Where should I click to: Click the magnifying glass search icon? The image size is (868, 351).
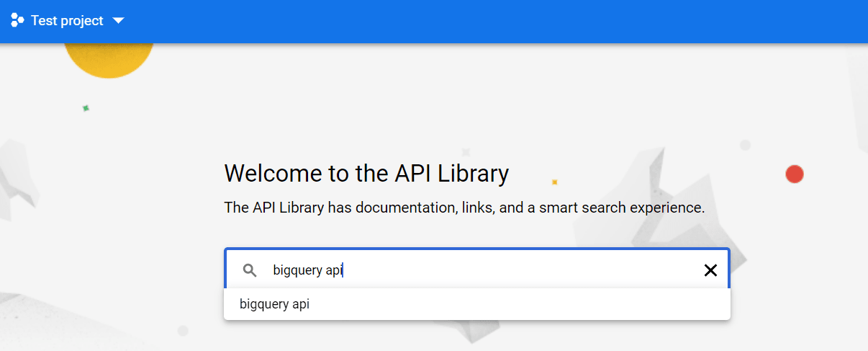pyautogui.click(x=250, y=270)
